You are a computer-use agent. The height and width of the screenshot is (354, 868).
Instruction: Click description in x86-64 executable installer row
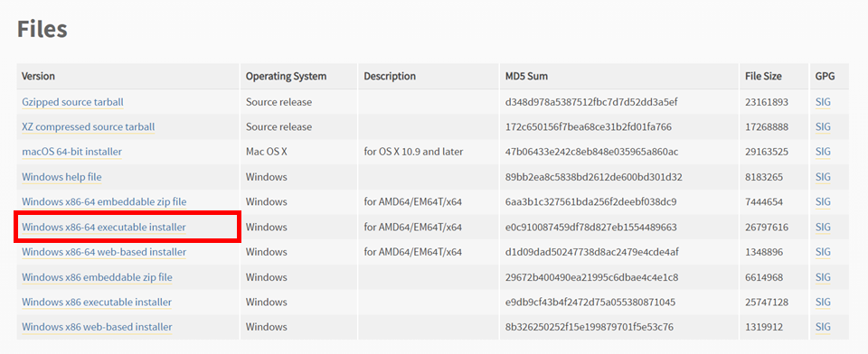click(x=412, y=227)
